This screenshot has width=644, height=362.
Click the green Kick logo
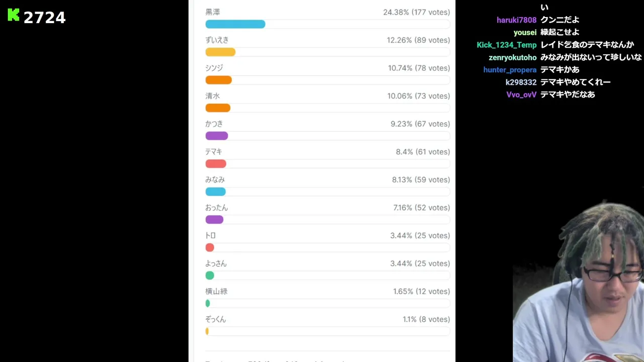pyautogui.click(x=14, y=15)
